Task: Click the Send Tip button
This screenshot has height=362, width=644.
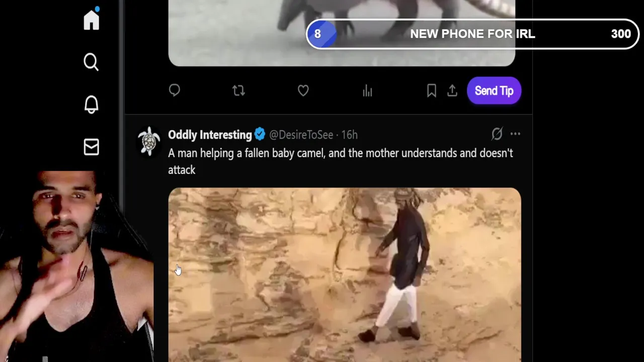Action: (494, 90)
